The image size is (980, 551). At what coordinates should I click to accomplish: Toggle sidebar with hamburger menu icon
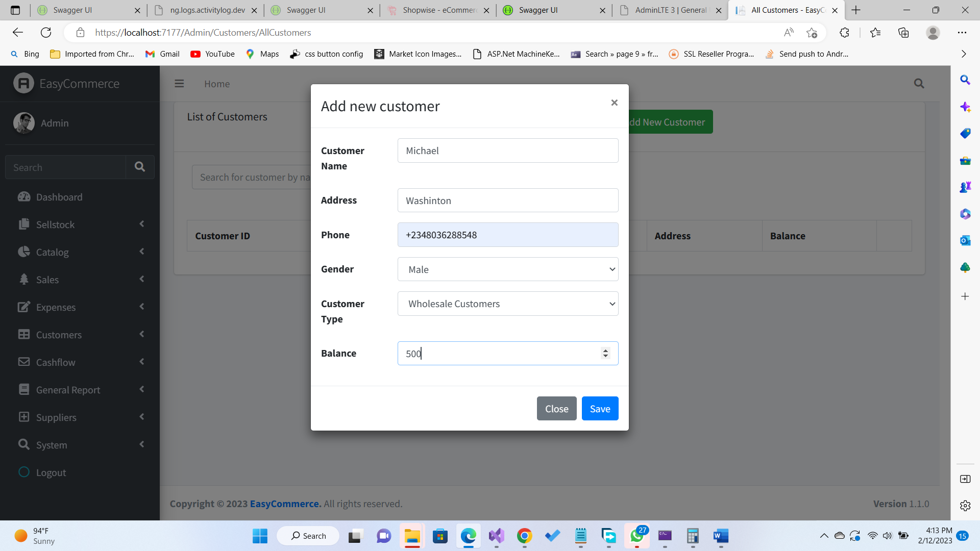click(179, 84)
